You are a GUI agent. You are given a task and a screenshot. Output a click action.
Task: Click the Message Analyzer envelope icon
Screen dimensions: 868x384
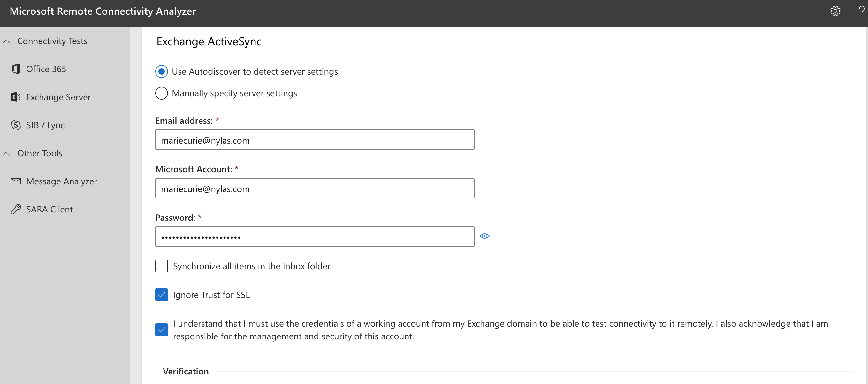coord(16,181)
